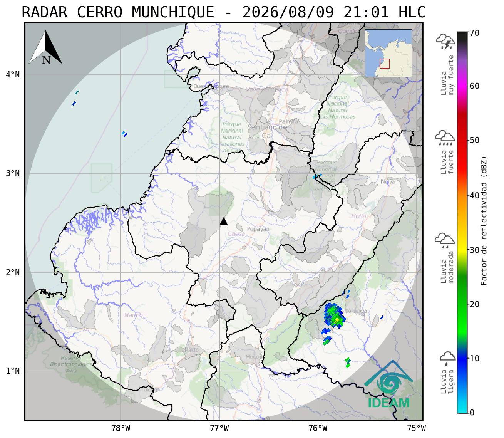Click the Santiago de Cali label
This screenshot has width=504, height=438.
coord(268,131)
